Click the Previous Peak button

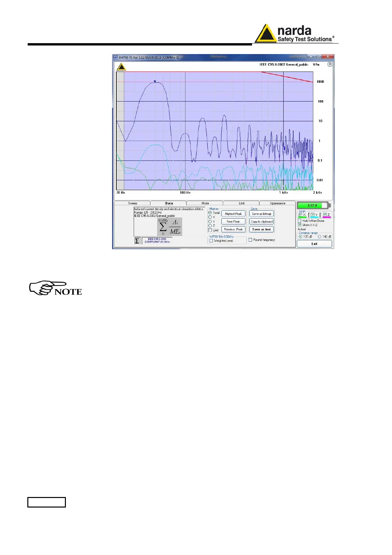point(233,229)
